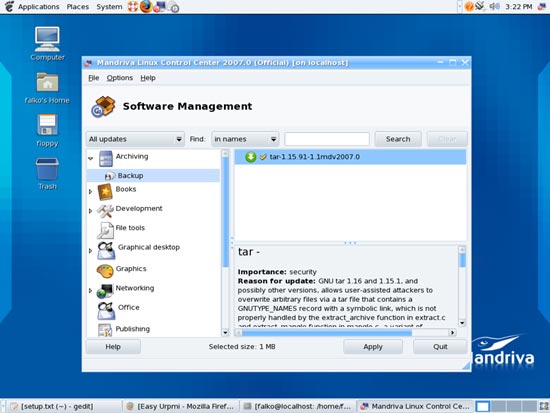Expand the Graphical desktop tree category
This screenshot has height=413, width=550.
[x=90, y=251]
